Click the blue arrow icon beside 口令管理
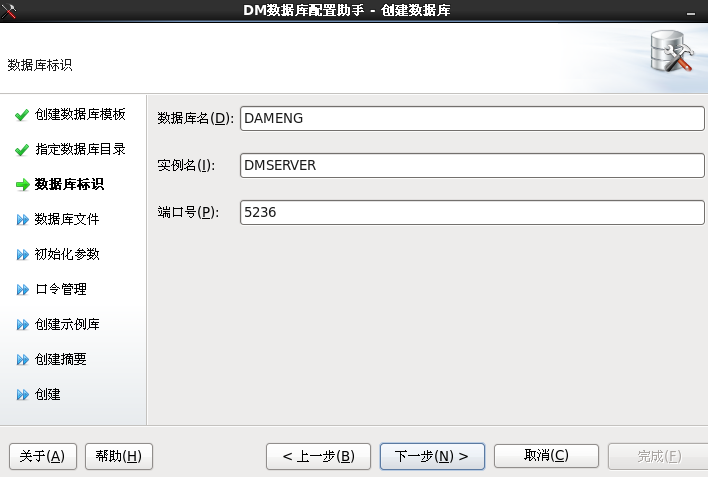Viewport: 708px width, 477px height. click(23, 290)
